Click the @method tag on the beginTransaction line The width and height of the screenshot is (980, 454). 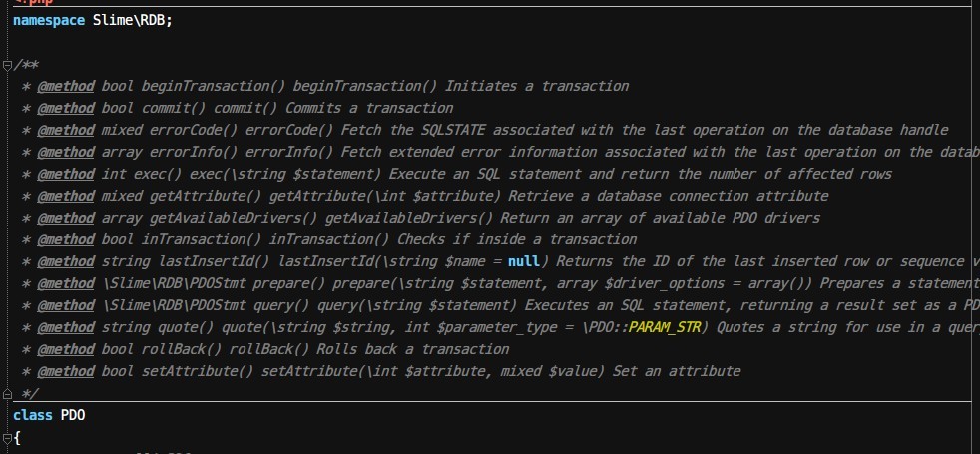pyautogui.click(x=66, y=86)
